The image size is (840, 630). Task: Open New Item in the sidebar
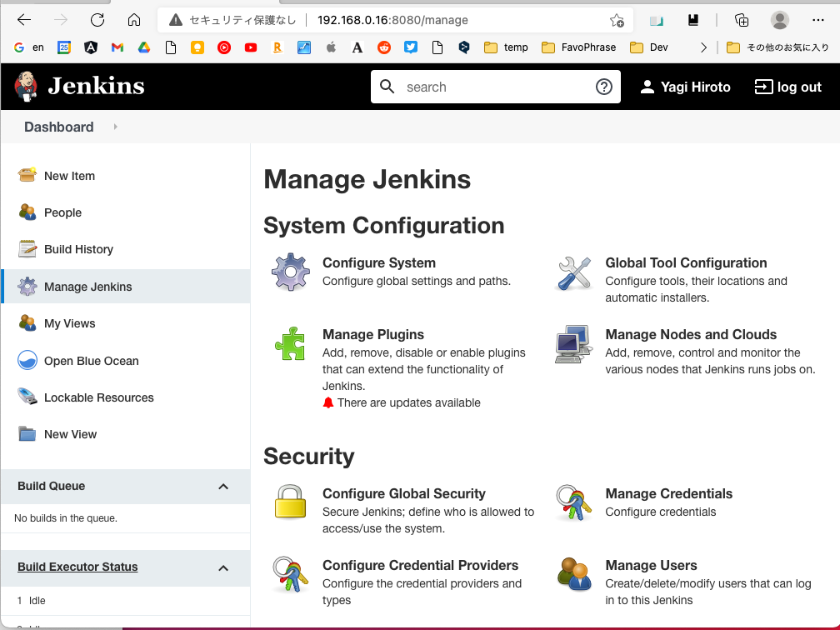69,176
